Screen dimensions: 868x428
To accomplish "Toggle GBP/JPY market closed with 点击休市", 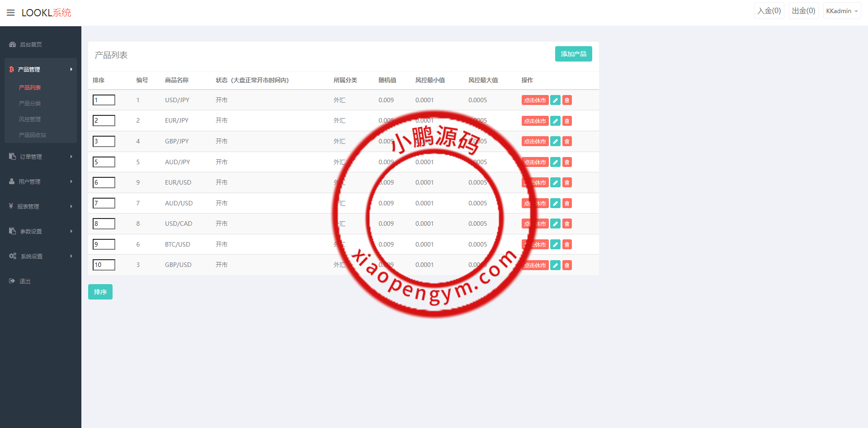I will [535, 142].
